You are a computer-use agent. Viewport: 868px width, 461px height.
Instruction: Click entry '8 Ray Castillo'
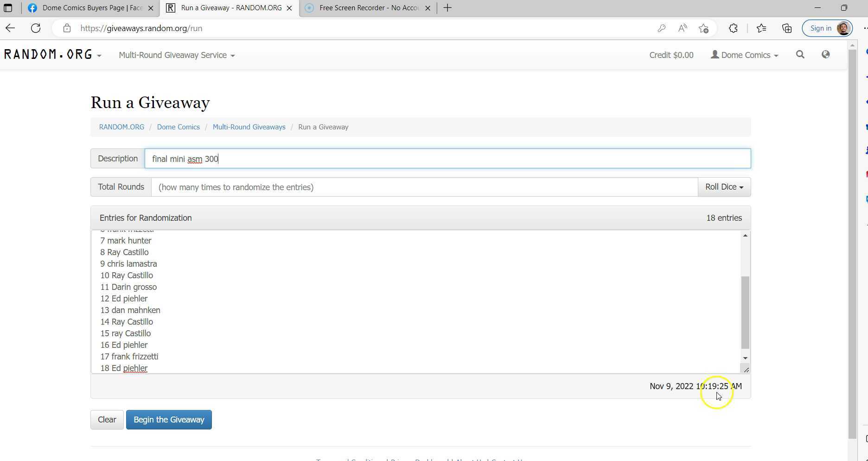click(124, 252)
